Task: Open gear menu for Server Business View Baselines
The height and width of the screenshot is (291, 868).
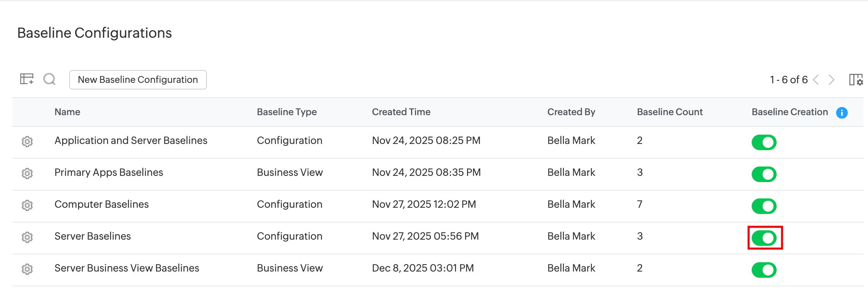Action: tap(27, 269)
